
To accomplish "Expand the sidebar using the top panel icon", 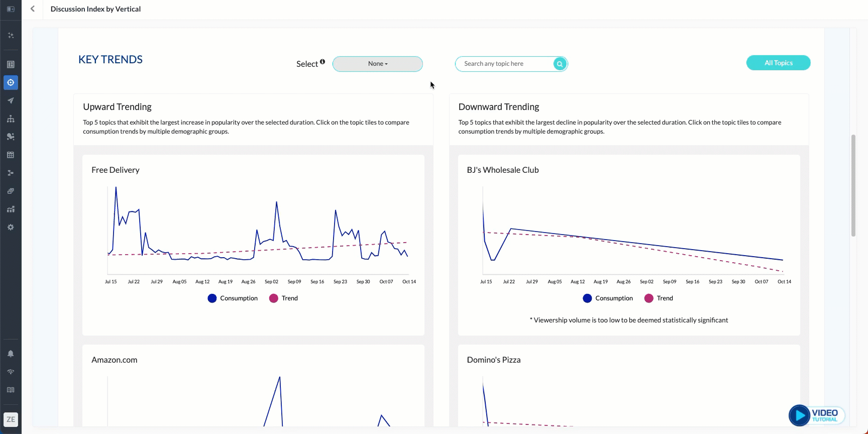I will [x=11, y=9].
